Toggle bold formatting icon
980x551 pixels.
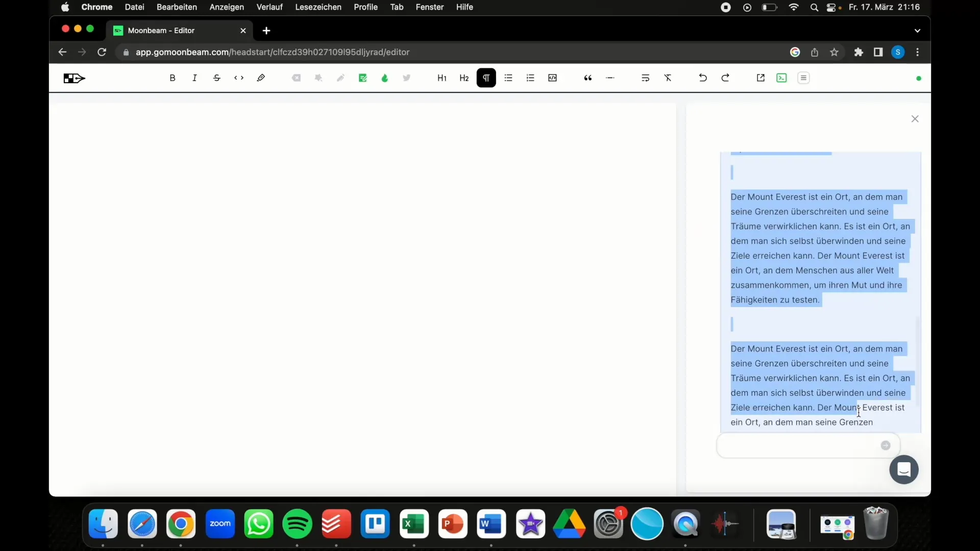[x=173, y=78]
